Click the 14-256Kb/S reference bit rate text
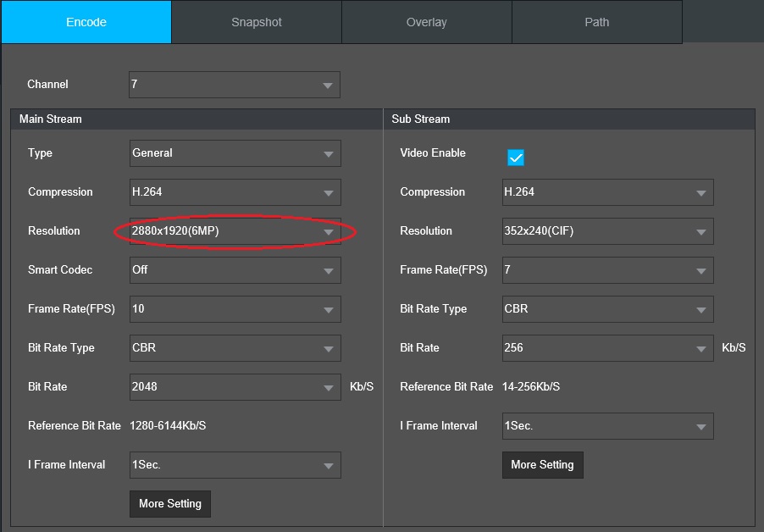The image size is (764, 532). (530, 387)
